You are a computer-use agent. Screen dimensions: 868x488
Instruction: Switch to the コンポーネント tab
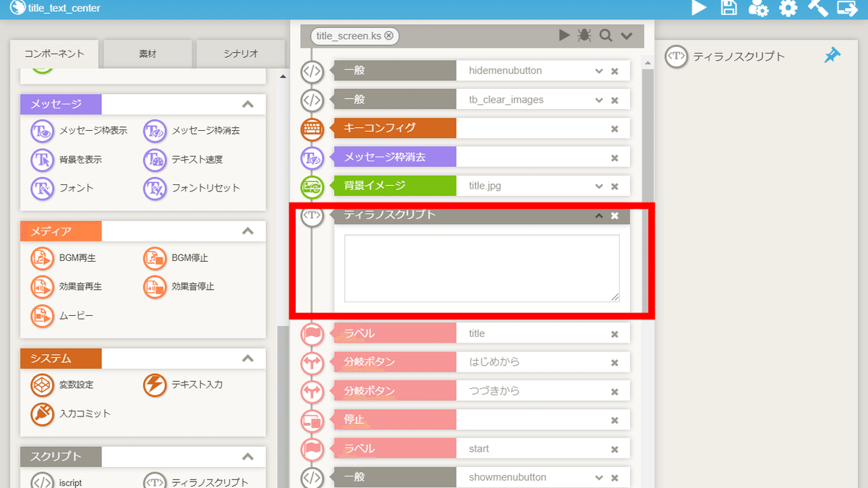(54, 54)
